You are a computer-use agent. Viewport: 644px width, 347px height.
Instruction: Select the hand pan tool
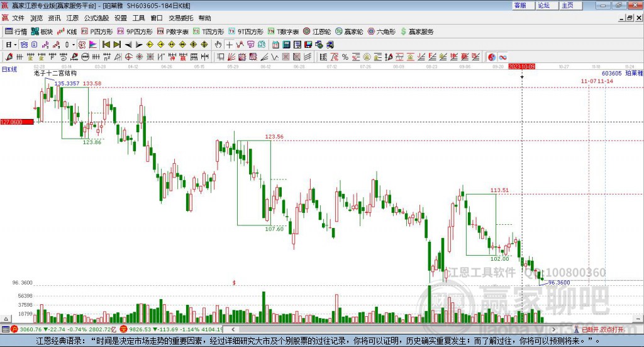[x=218, y=45]
